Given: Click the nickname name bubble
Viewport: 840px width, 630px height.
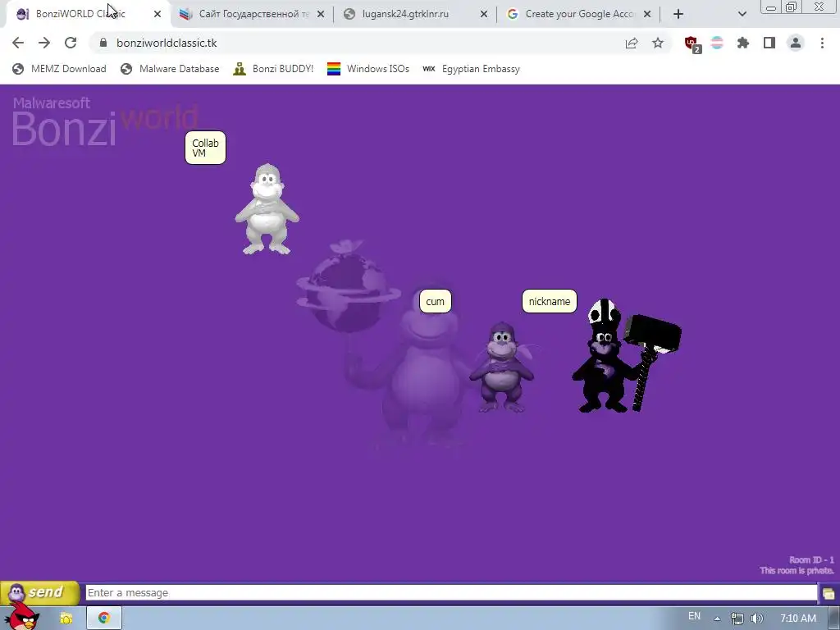Looking at the screenshot, I should tap(549, 301).
